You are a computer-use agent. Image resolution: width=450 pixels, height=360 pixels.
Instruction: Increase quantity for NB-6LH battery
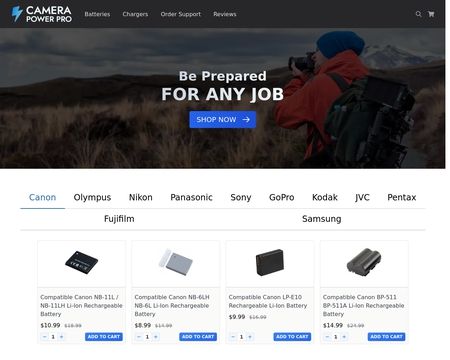pos(156,337)
